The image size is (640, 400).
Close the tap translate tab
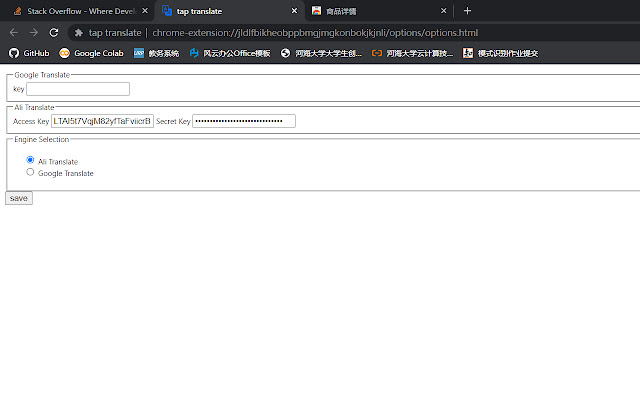[x=294, y=11]
